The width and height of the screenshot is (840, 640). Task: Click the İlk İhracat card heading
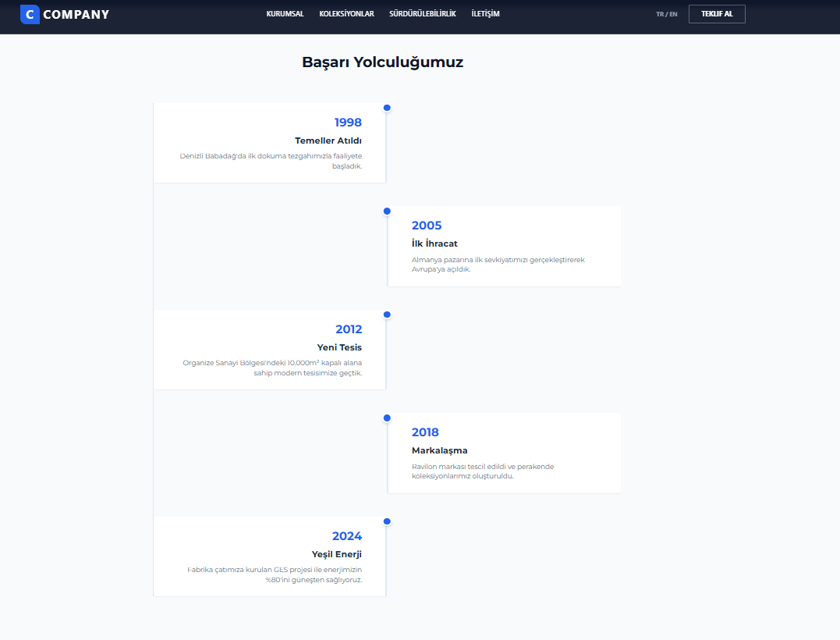(x=434, y=244)
